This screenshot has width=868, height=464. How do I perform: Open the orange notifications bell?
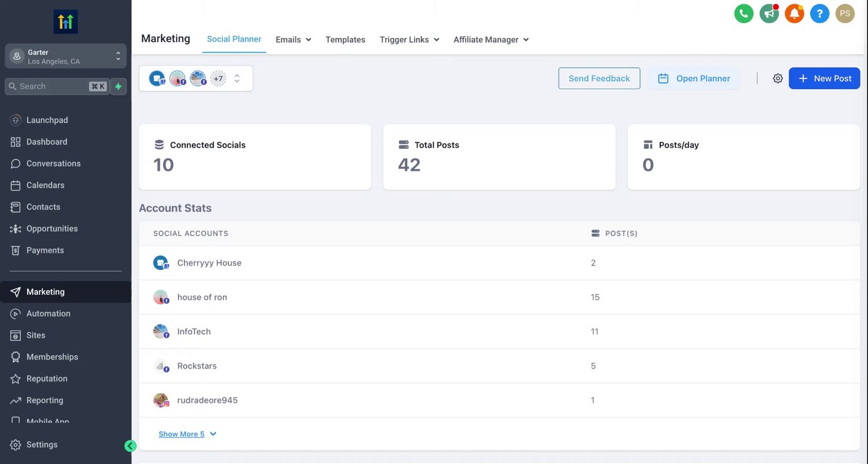pyautogui.click(x=795, y=14)
